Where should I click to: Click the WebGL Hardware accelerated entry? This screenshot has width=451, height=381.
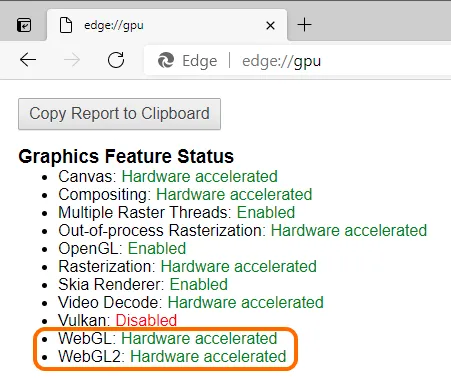point(168,338)
